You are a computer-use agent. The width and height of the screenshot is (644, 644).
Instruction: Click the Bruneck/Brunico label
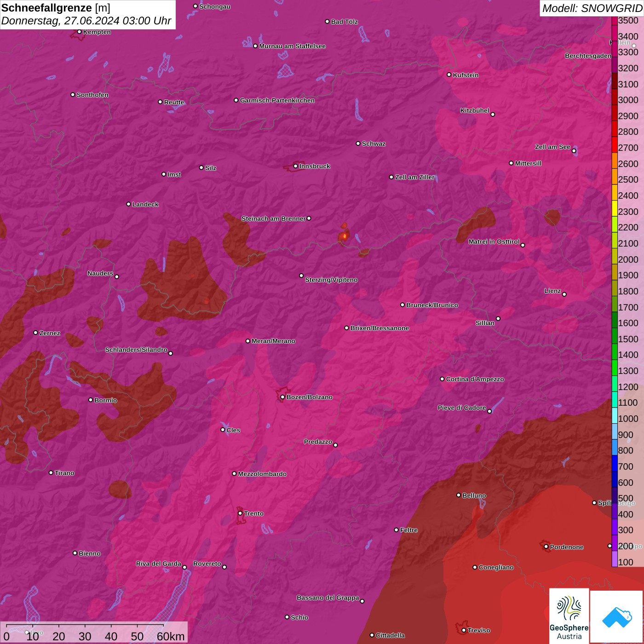432,305
